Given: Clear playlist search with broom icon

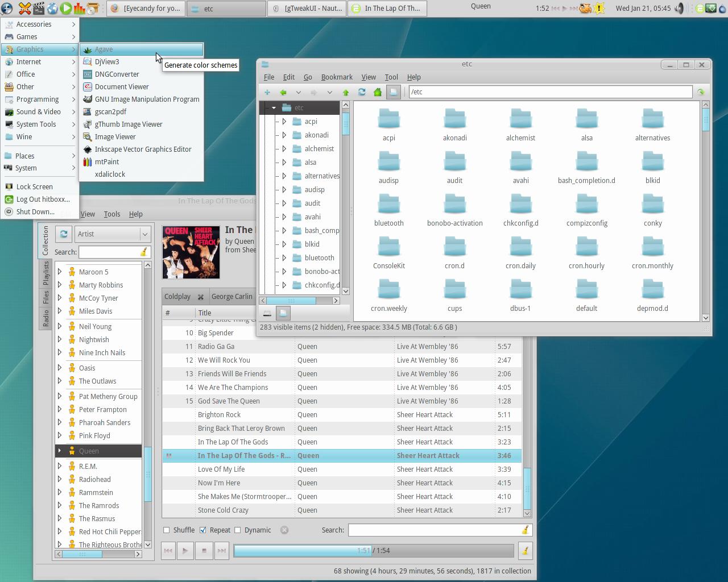Looking at the screenshot, I should click(525, 530).
